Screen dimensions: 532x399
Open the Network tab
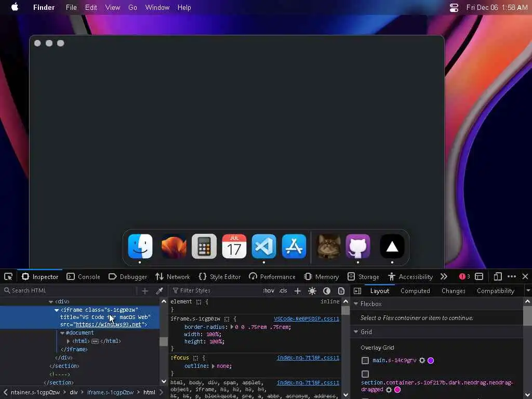(x=172, y=276)
